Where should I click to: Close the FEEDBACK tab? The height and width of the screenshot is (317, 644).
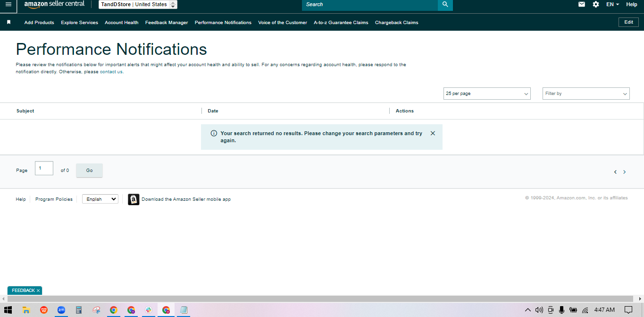pos(38,291)
